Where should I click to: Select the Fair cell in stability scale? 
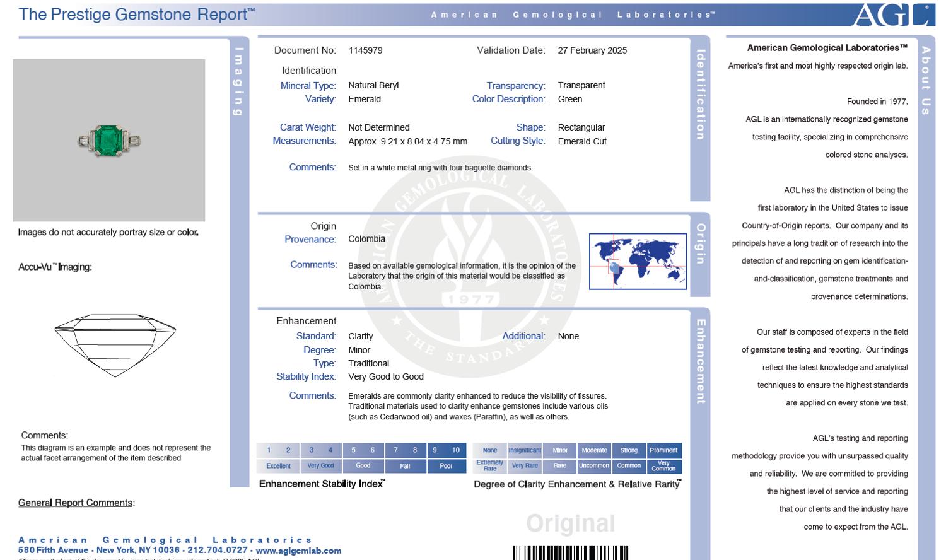point(406,466)
